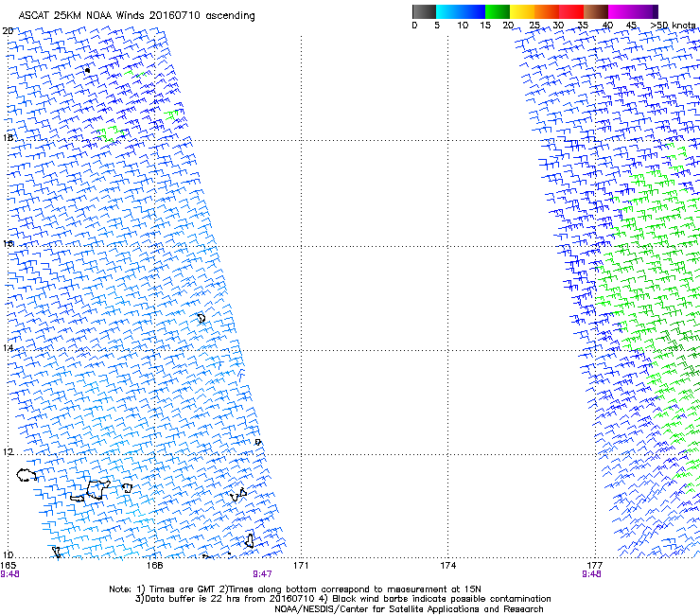The image size is (700, 615).
Task: Click the longitude label '177' on bottom axis
Action: 595,566
